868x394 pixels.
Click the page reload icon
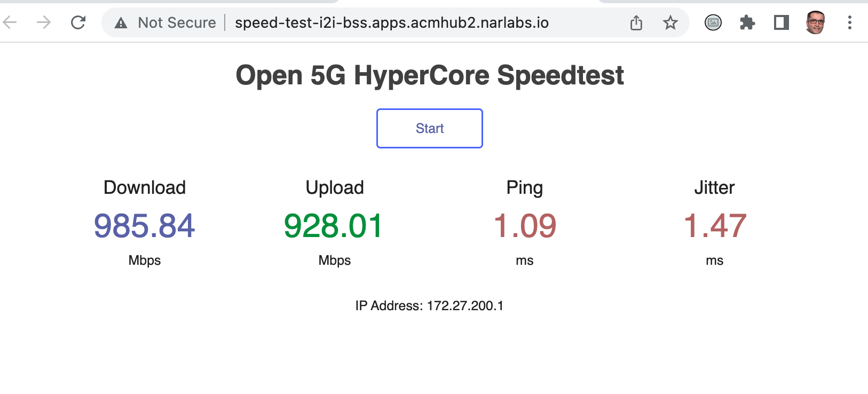[78, 22]
